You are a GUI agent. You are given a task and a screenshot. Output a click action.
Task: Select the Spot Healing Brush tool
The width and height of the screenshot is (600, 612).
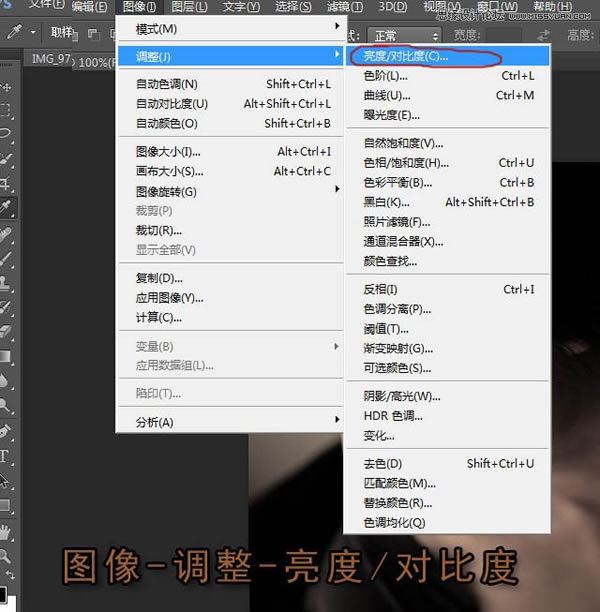point(5,234)
